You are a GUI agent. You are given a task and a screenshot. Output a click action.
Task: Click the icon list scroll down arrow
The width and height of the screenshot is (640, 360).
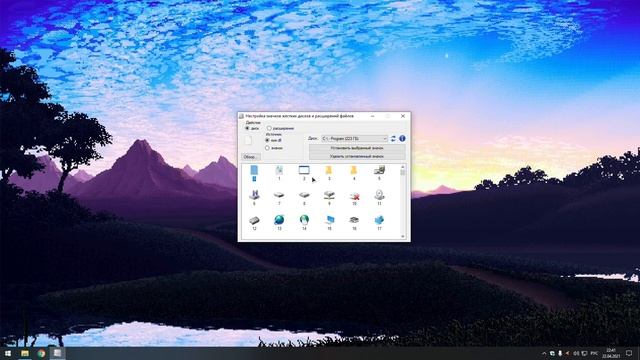tap(403, 236)
